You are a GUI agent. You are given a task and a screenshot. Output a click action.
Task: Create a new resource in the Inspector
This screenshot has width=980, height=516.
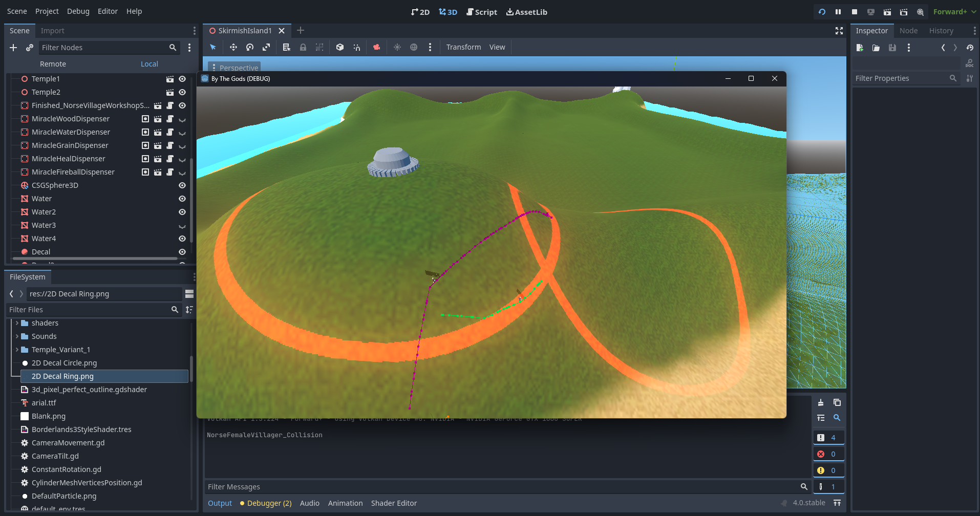(x=860, y=48)
